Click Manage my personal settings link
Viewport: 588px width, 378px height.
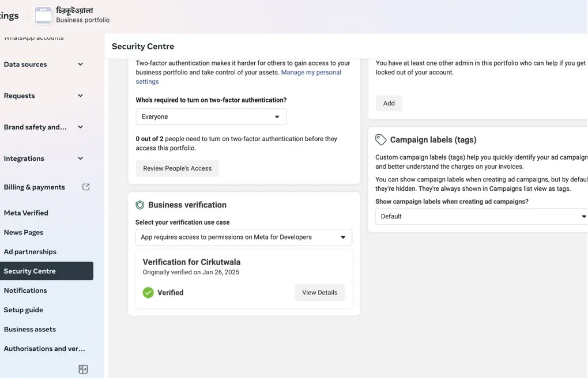(x=311, y=73)
